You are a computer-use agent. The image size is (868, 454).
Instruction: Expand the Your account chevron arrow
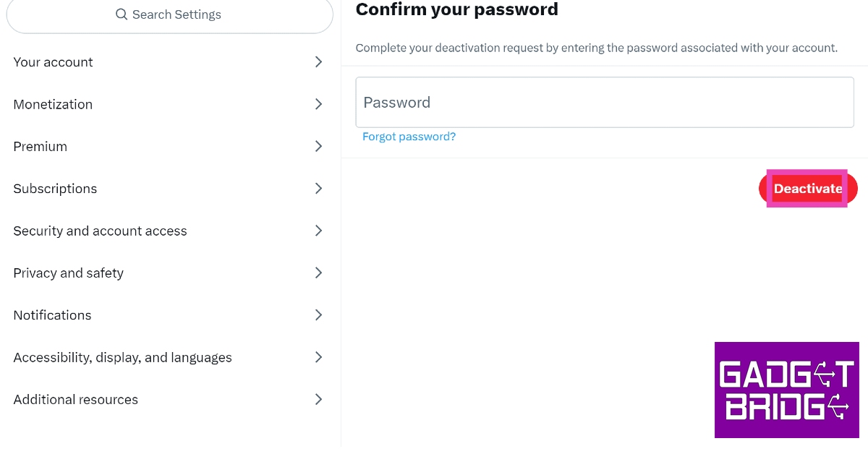click(x=318, y=62)
